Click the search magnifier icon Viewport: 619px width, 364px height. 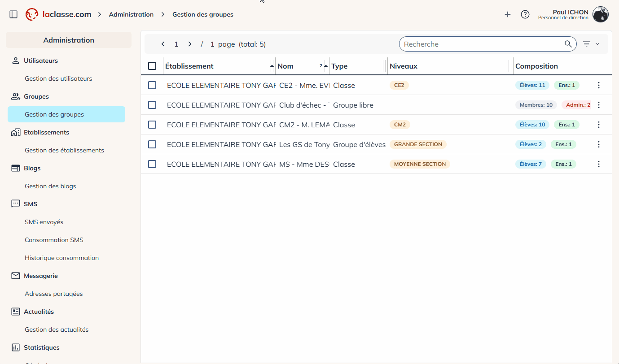coord(568,44)
